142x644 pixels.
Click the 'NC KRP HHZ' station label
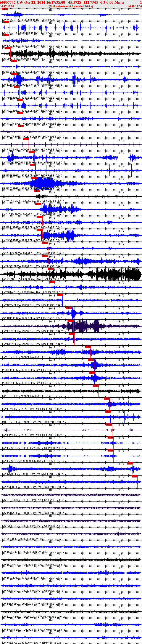(11, 396)
